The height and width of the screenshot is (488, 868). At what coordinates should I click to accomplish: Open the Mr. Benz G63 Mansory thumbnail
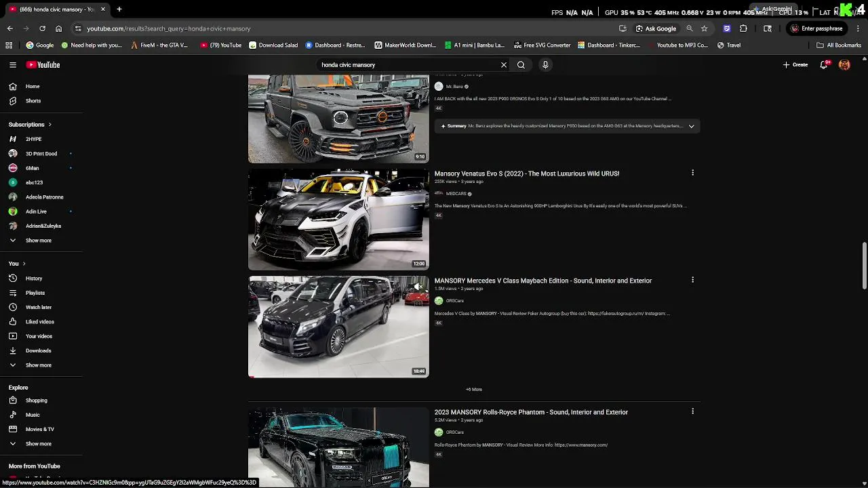pyautogui.click(x=338, y=119)
